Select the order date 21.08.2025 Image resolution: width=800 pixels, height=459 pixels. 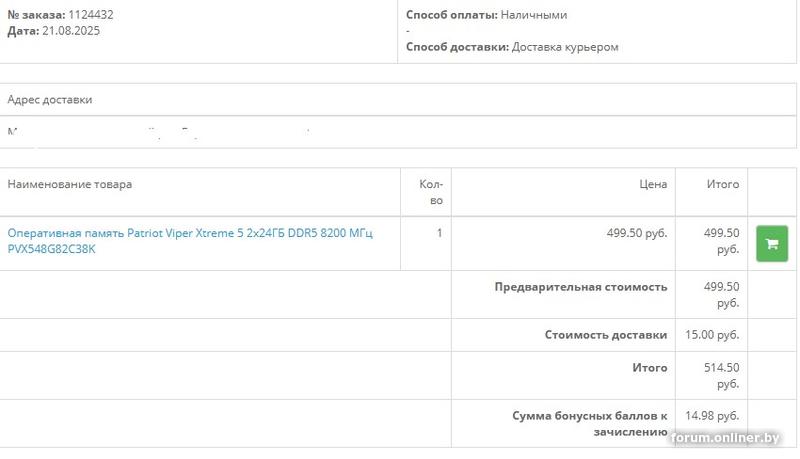click(70, 31)
